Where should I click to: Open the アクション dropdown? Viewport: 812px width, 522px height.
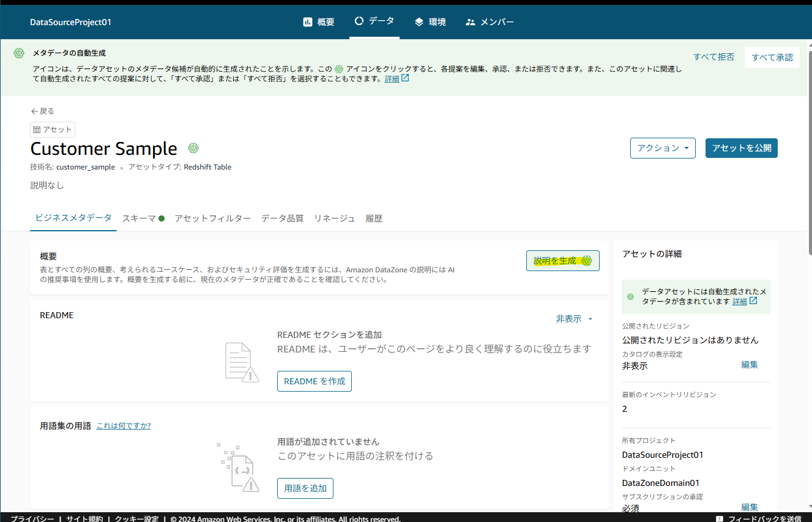click(x=663, y=147)
